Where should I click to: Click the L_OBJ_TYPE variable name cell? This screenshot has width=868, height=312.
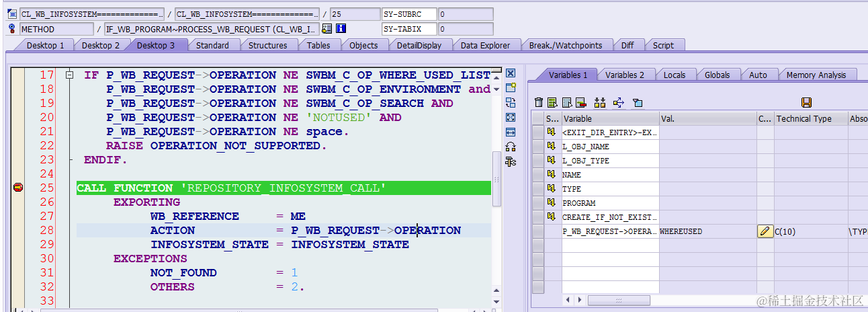pyautogui.click(x=610, y=160)
